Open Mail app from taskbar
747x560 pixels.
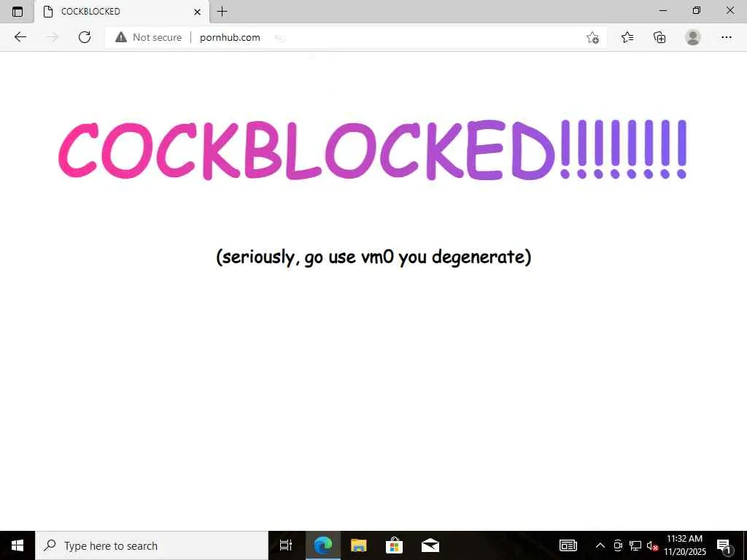pos(430,545)
